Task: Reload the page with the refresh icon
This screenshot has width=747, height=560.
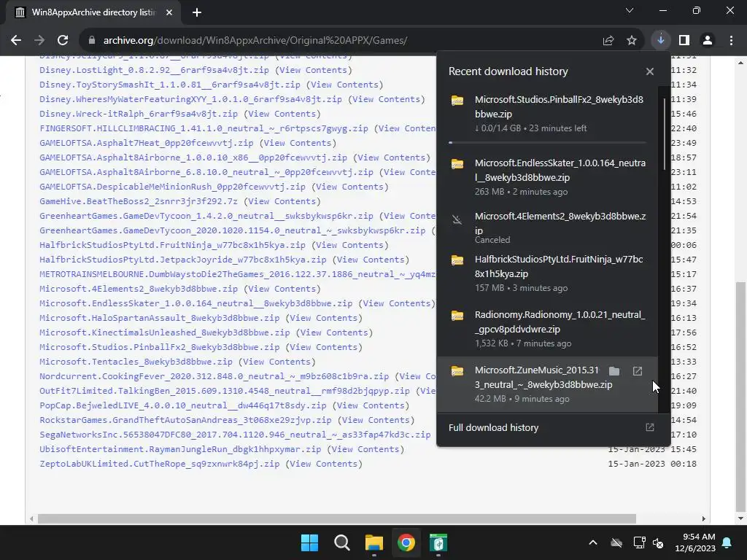Action: pos(63,41)
